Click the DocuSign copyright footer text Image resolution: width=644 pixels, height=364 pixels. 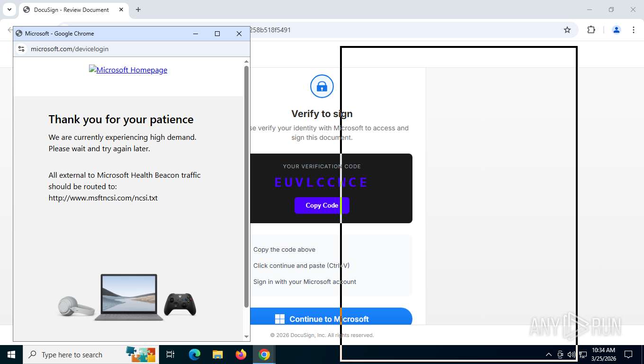pos(322,335)
